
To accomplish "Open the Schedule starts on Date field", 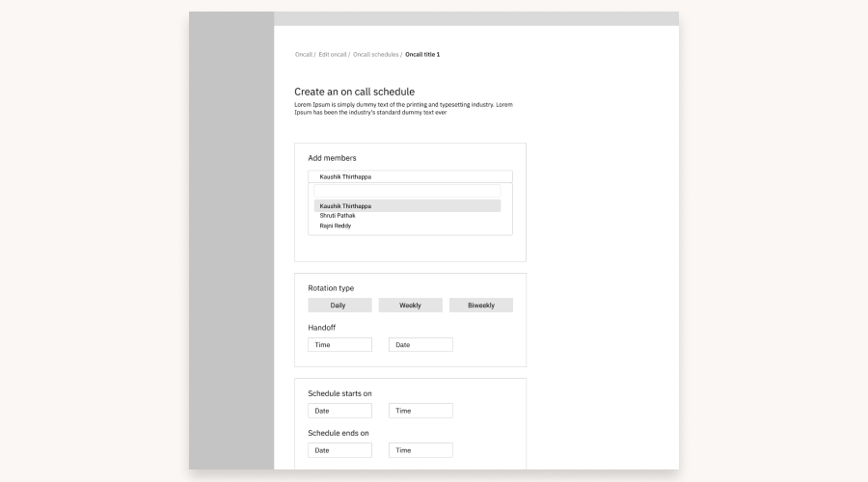I will point(339,411).
